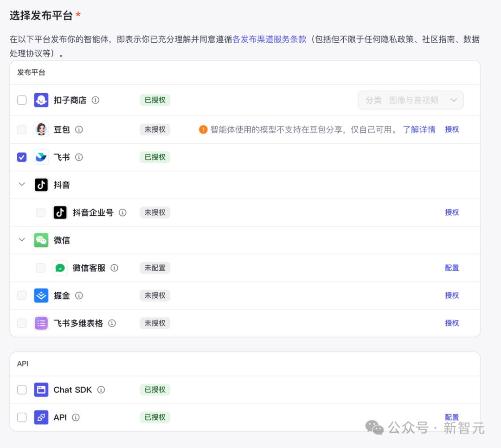Viewport: 501px width, 448px height.
Task: Click 了解详情 next to 豆包 warning
Action: [419, 129]
